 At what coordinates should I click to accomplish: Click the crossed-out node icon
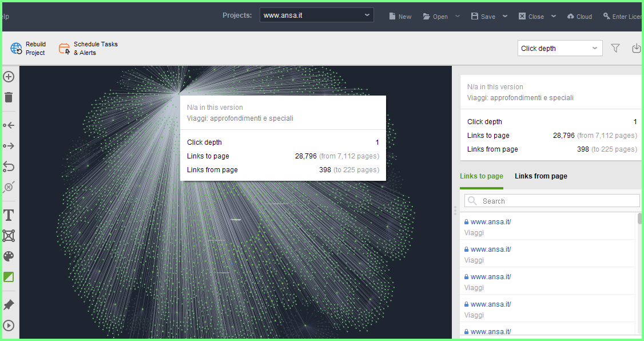(x=9, y=187)
